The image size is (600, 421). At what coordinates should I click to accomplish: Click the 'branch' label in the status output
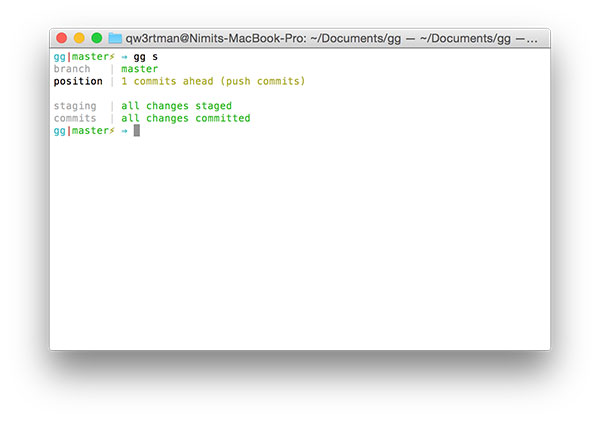[x=72, y=69]
